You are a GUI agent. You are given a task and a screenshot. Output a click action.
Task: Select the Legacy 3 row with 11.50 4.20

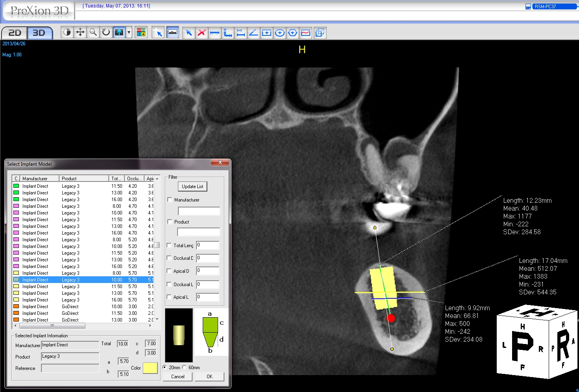point(83,186)
